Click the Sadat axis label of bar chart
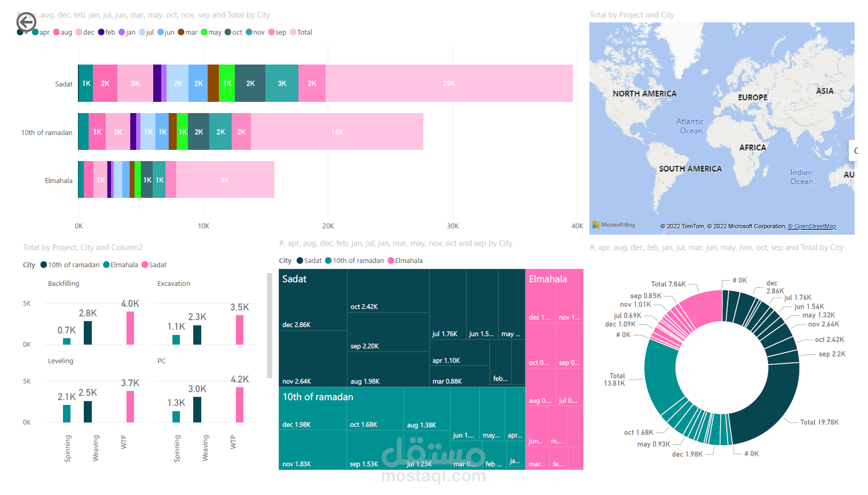 (x=64, y=84)
